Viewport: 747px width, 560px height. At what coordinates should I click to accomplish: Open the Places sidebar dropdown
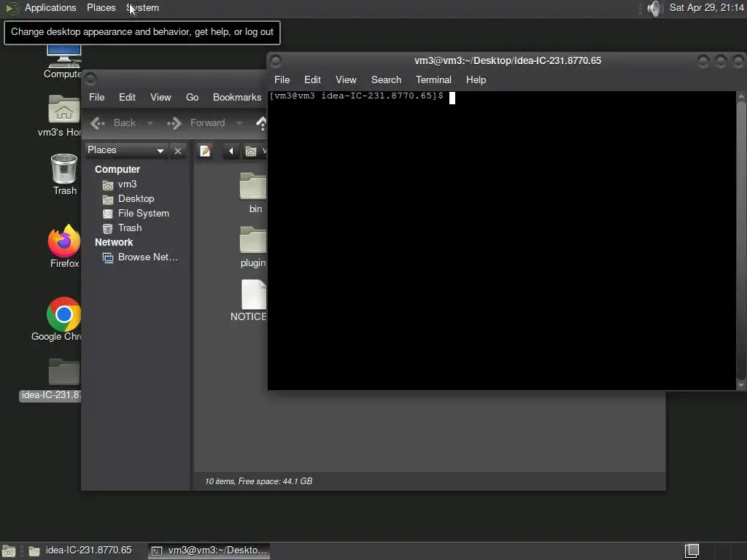pos(126,150)
